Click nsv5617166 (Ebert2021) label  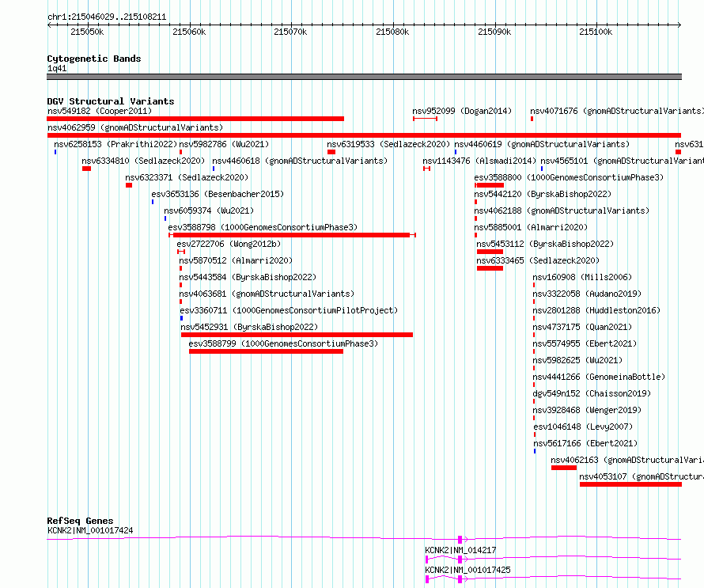[x=585, y=443]
